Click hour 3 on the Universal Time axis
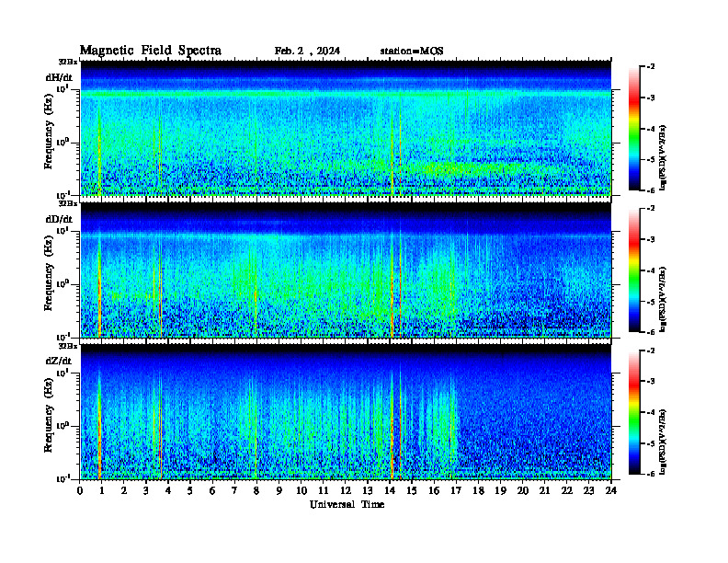The image size is (728, 563). click(146, 490)
